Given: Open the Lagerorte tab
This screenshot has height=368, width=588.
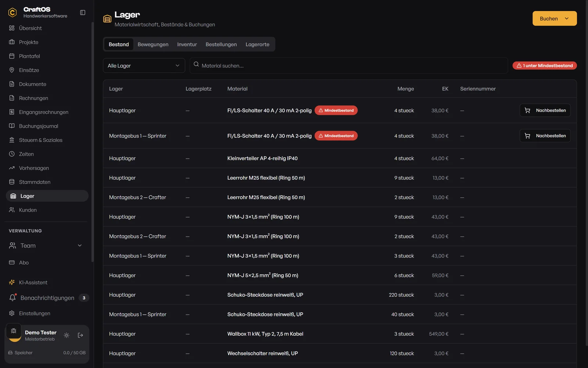Looking at the screenshot, I should point(257,44).
